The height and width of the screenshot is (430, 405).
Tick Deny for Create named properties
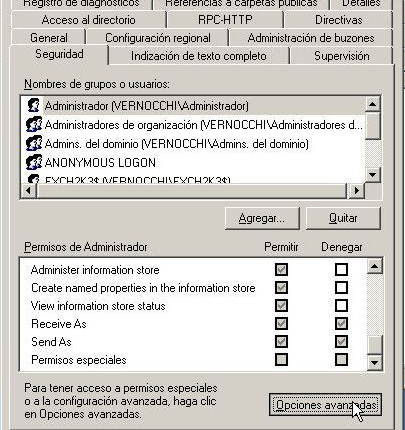[341, 287]
